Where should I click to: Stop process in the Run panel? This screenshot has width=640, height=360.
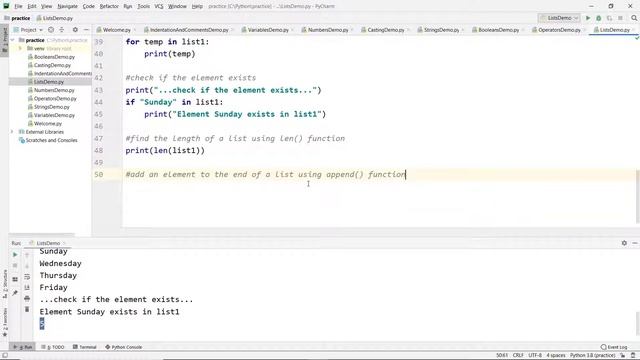tap(15, 266)
